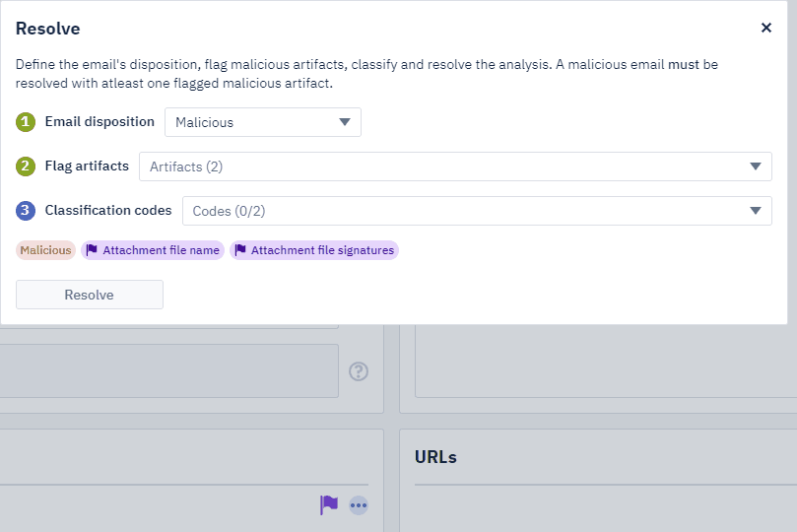Viewport: 797px width, 532px height.
Task: Open the Classification codes dropdown
Action: click(x=476, y=211)
